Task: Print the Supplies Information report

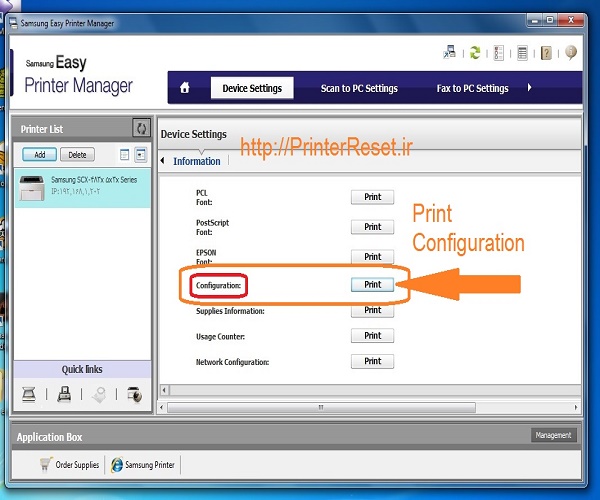Action: [x=372, y=310]
